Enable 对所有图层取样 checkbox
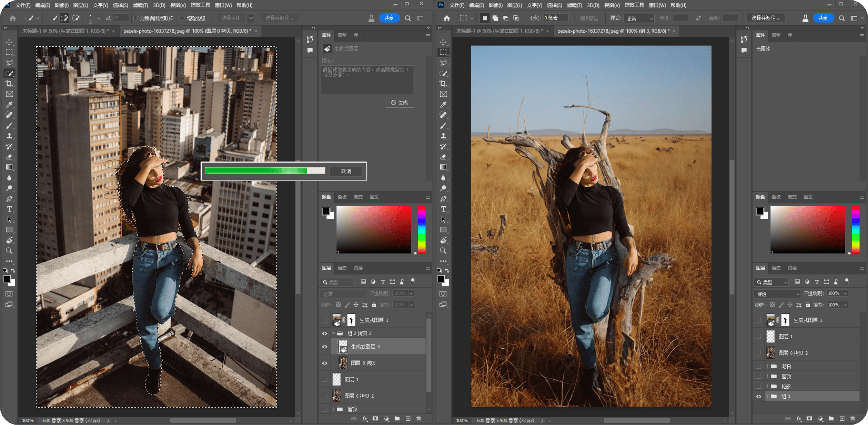The height and width of the screenshot is (425, 868). (135, 18)
